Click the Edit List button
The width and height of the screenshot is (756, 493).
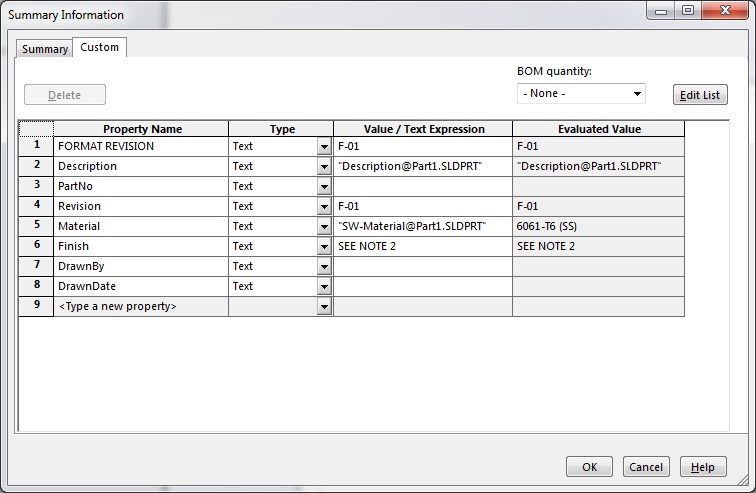click(x=700, y=95)
